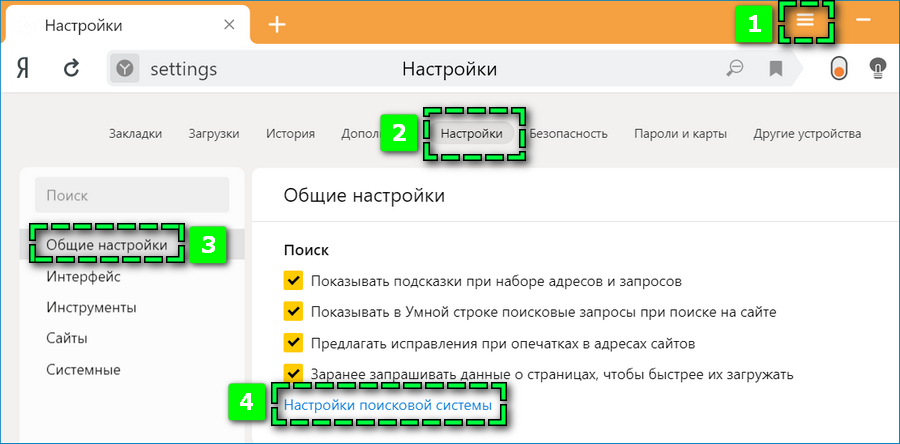
Task: Select Инструменты in sidebar
Action: [91, 308]
